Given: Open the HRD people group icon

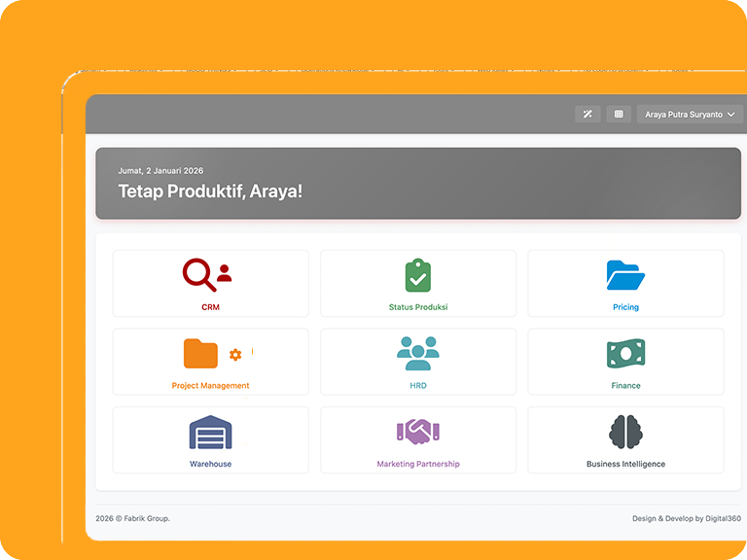Looking at the screenshot, I should click(x=418, y=353).
